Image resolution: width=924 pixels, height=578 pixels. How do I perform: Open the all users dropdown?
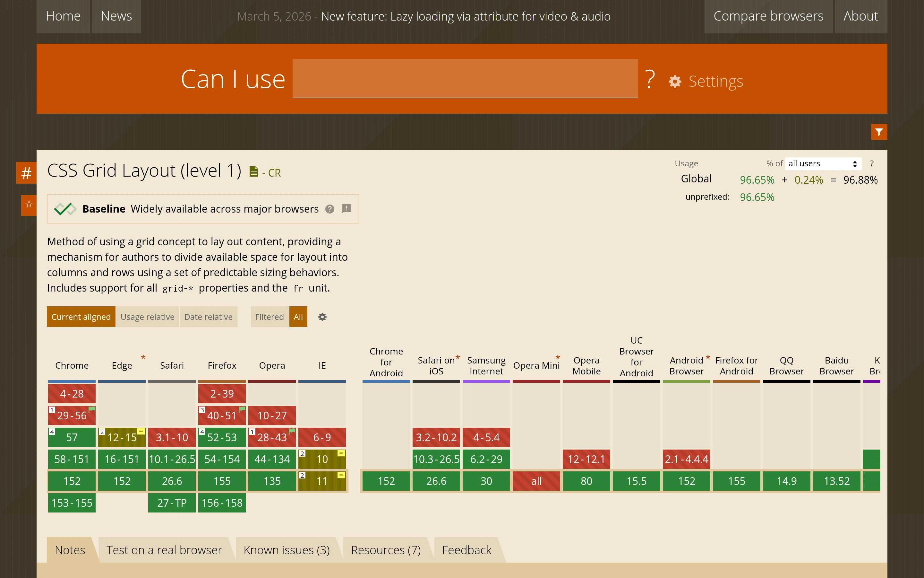click(823, 164)
